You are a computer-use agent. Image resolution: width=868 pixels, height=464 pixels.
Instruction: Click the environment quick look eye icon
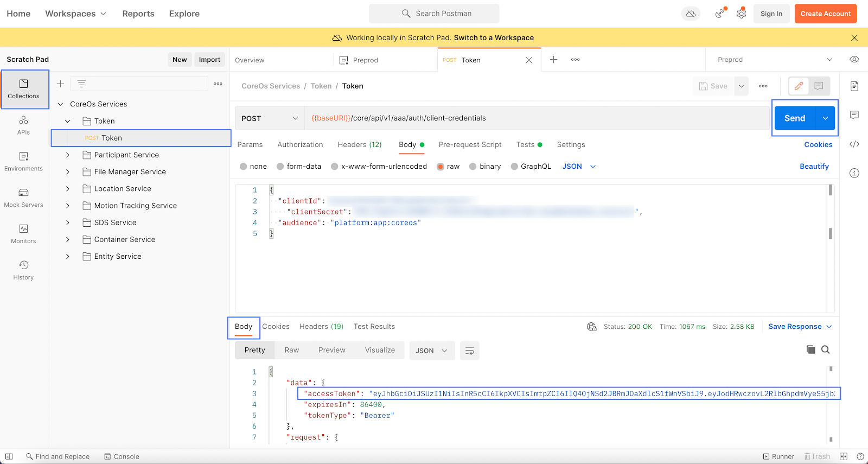point(854,60)
